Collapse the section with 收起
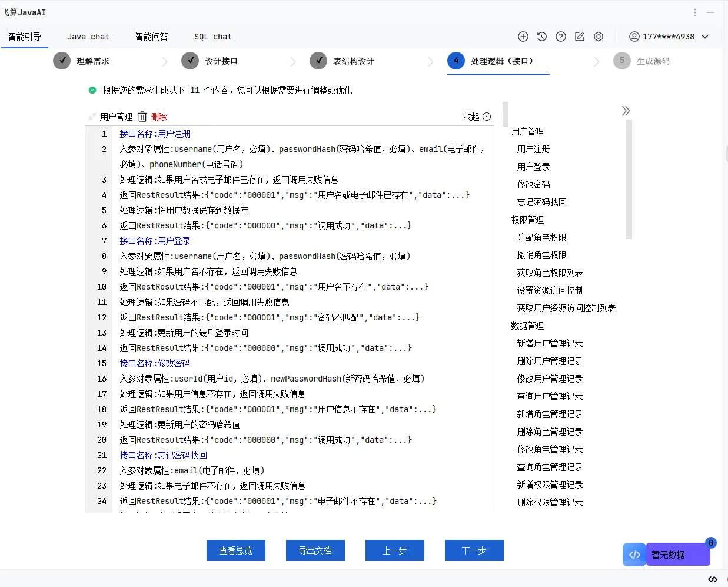This screenshot has width=728, height=587. (x=477, y=117)
